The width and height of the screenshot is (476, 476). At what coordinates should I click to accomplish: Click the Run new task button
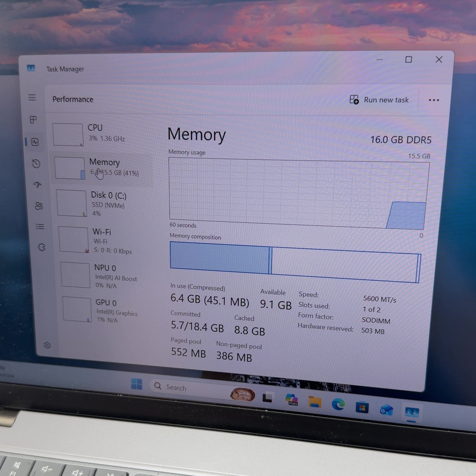click(379, 100)
